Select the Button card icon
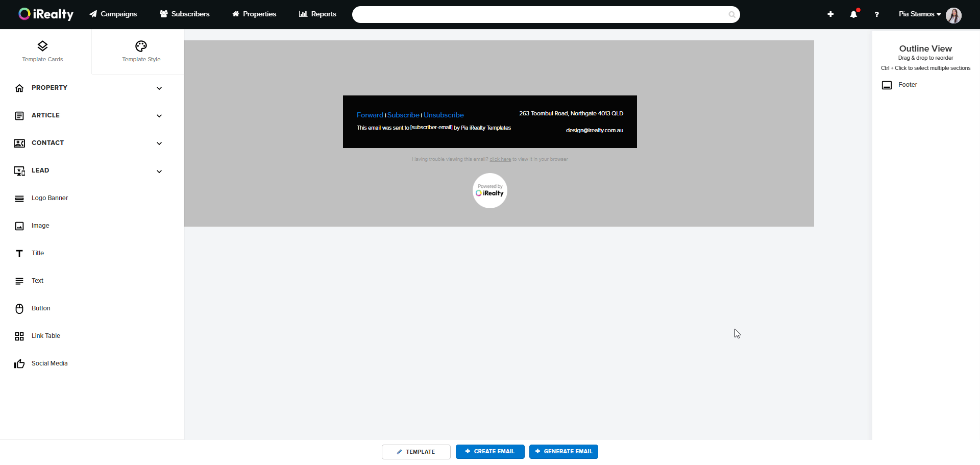Image resolution: width=980 pixels, height=465 pixels. 19,309
